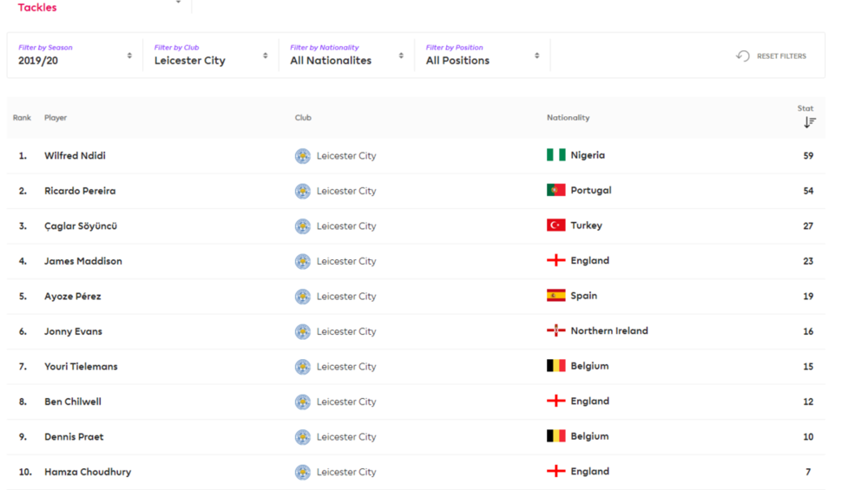Click the stat value 27

coord(808,226)
